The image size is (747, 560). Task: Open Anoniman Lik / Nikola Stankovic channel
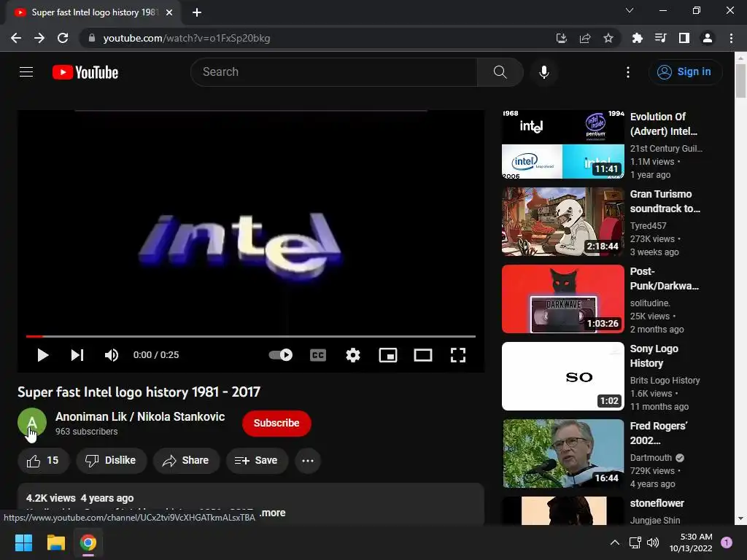click(140, 416)
